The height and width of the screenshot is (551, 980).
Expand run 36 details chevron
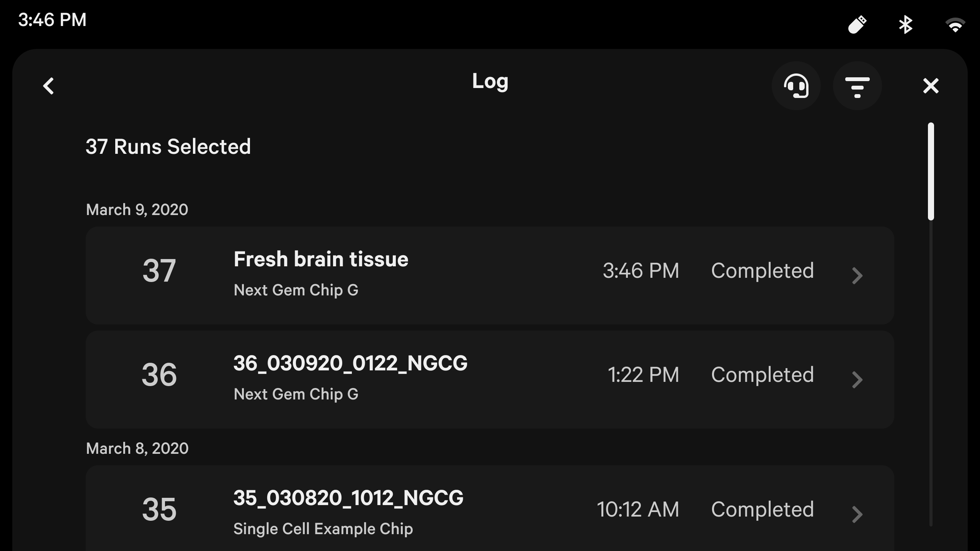(x=857, y=380)
